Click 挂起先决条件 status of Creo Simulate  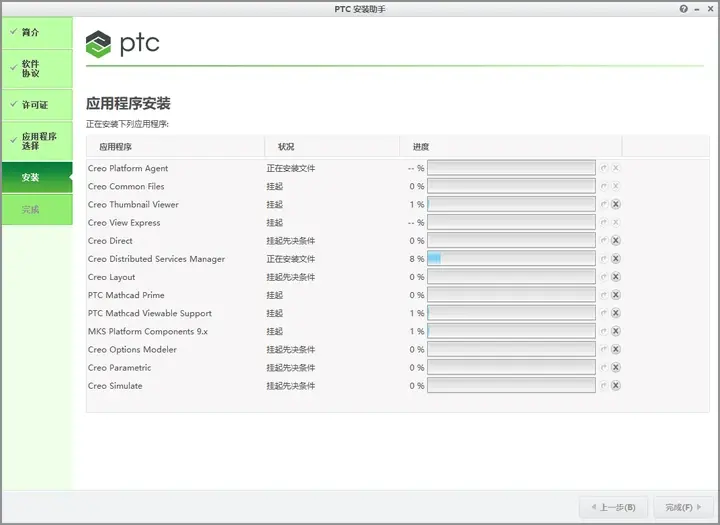[291, 386]
